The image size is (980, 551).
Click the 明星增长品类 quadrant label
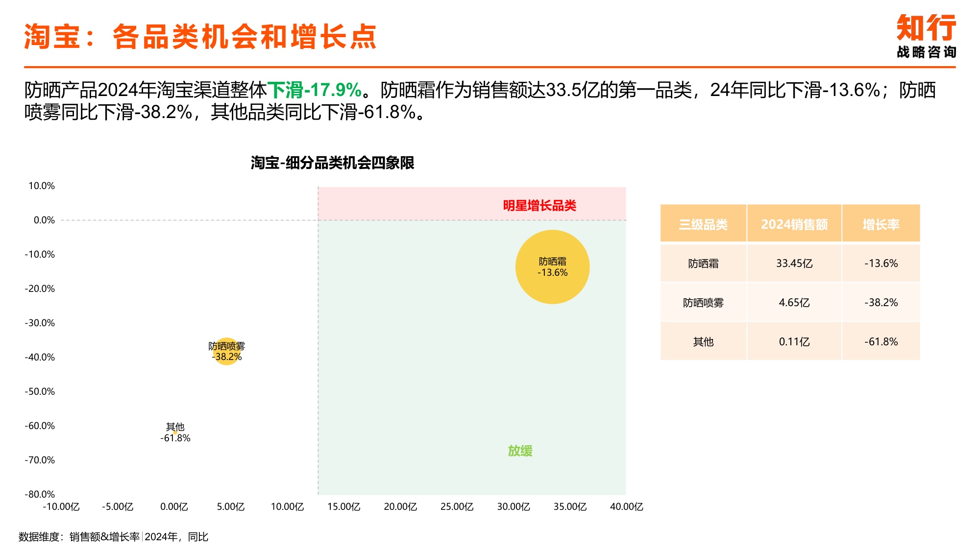(x=539, y=206)
